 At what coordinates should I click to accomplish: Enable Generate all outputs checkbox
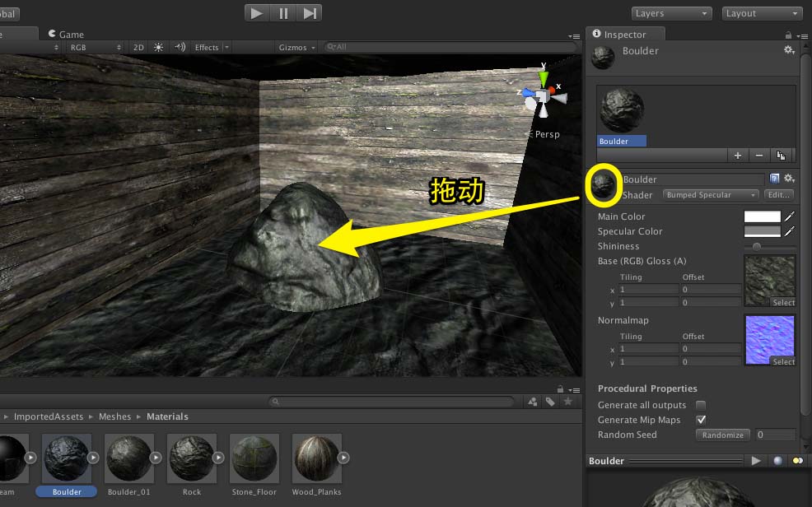(x=701, y=405)
